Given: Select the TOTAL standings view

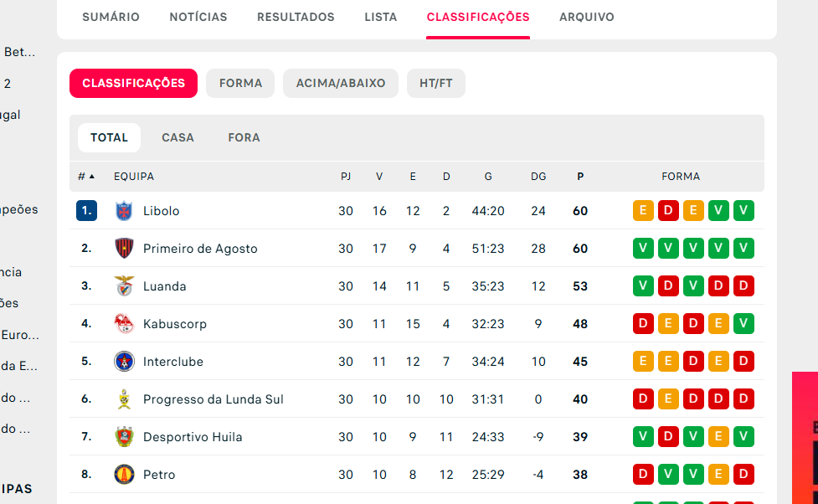Looking at the screenshot, I should (x=109, y=138).
